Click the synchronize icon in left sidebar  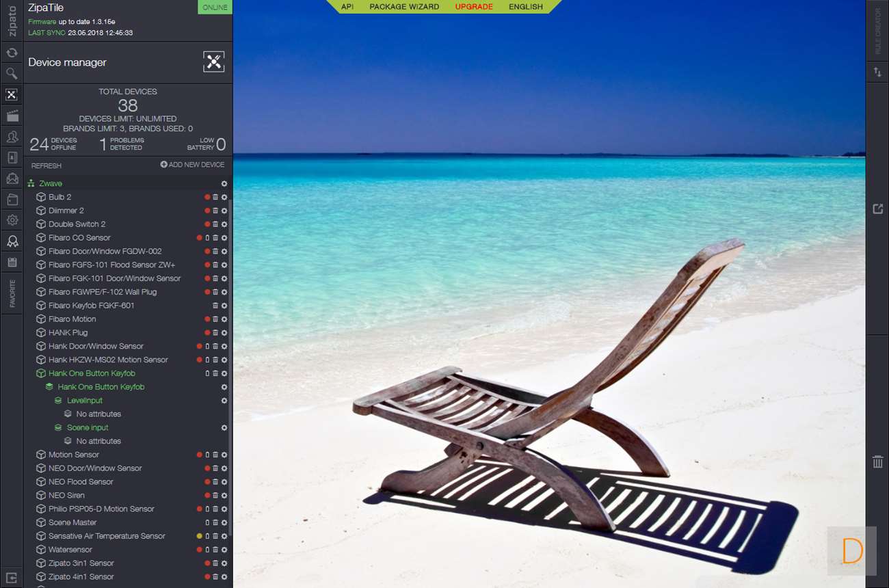(12, 53)
